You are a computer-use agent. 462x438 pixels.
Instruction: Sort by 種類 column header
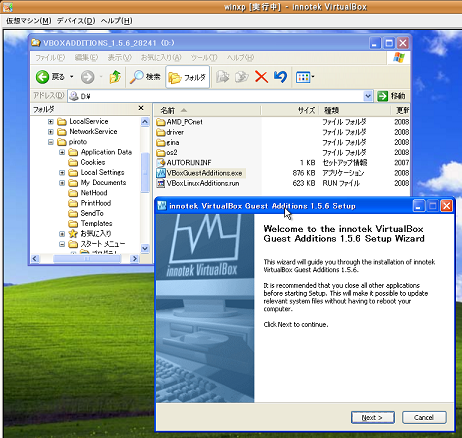click(x=354, y=110)
